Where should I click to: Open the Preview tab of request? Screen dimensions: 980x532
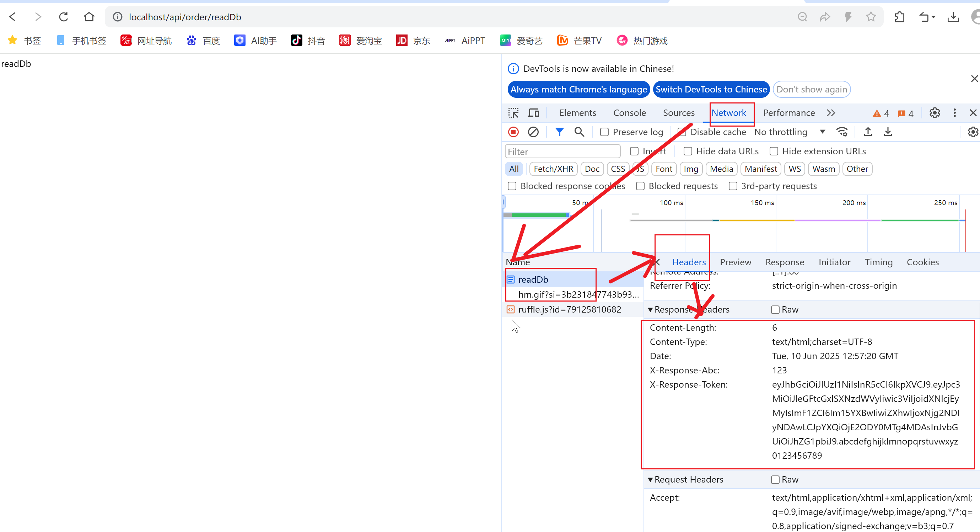(x=735, y=262)
